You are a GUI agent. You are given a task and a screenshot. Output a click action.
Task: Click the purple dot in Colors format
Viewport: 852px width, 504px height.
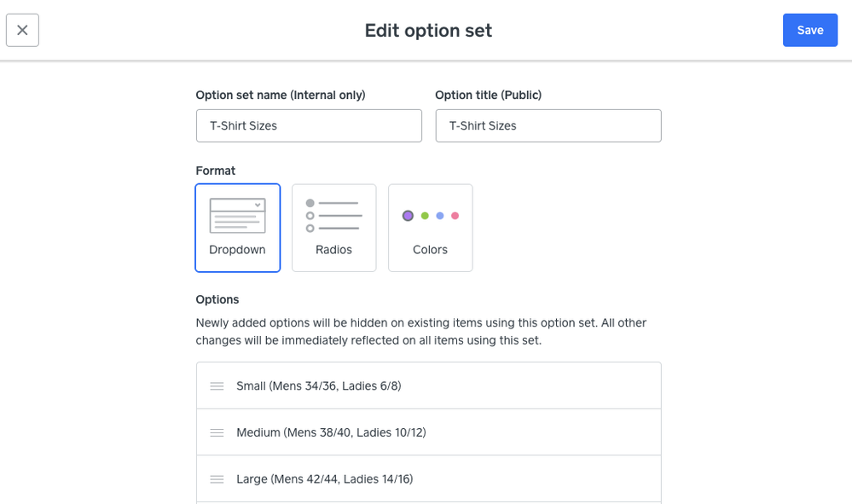408,216
